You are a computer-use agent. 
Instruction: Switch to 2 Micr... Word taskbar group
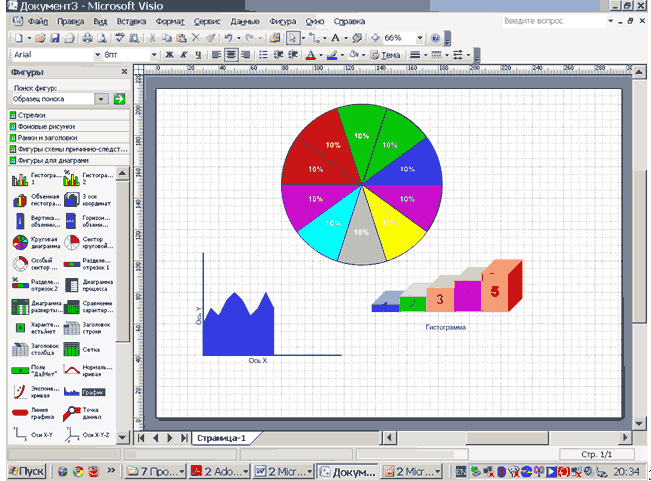[283, 471]
